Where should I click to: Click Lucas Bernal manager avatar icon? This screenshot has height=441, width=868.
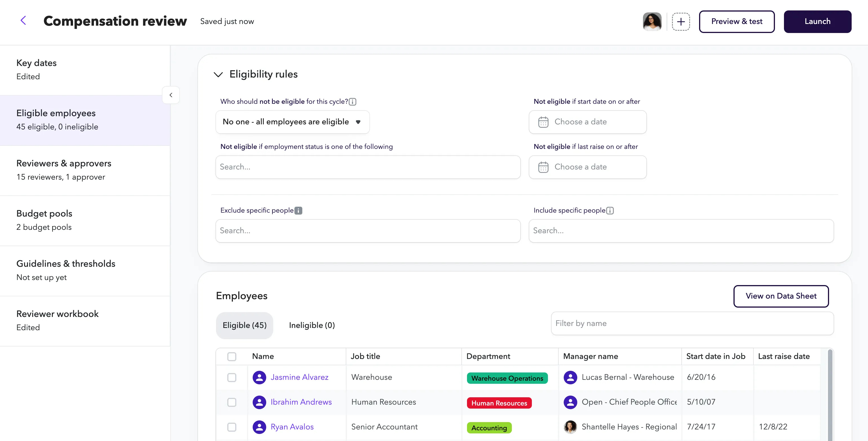pyautogui.click(x=570, y=377)
